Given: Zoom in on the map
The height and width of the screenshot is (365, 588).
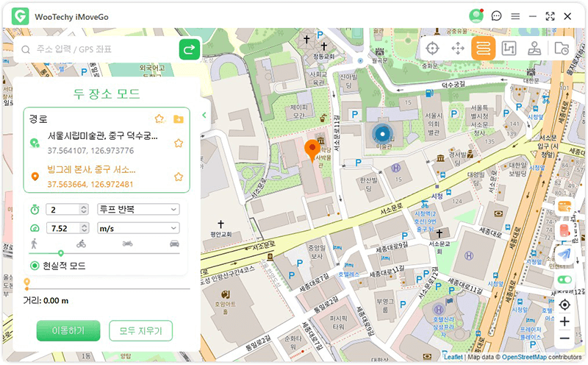Looking at the screenshot, I should [x=564, y=322].
